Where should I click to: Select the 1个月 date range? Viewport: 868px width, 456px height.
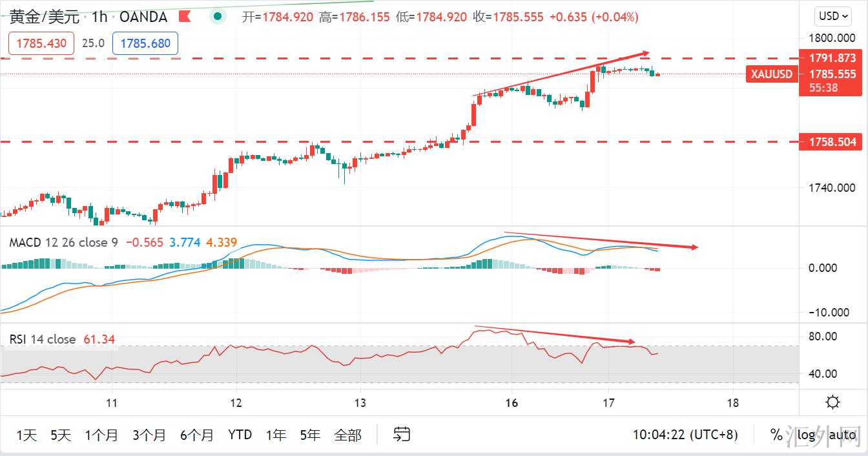[101, 435]
